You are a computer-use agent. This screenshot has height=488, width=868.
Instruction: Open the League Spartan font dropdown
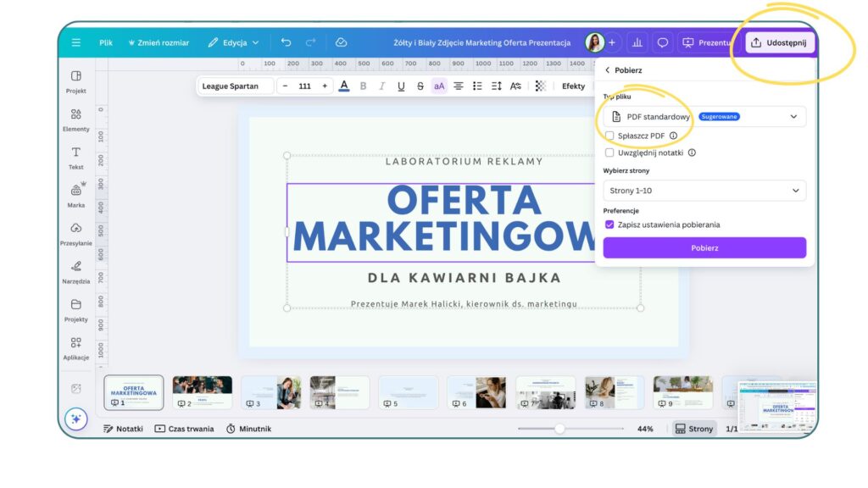(x=236, y=86)
